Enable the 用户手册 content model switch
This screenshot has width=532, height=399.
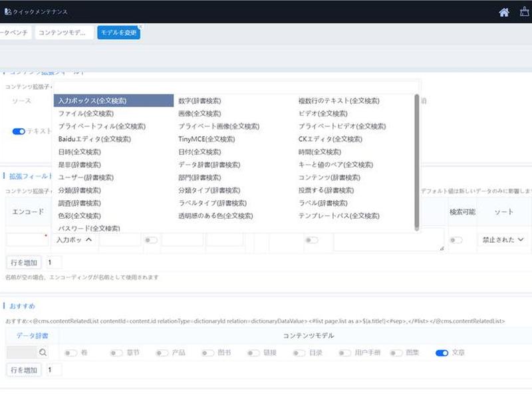click(344, 353)
